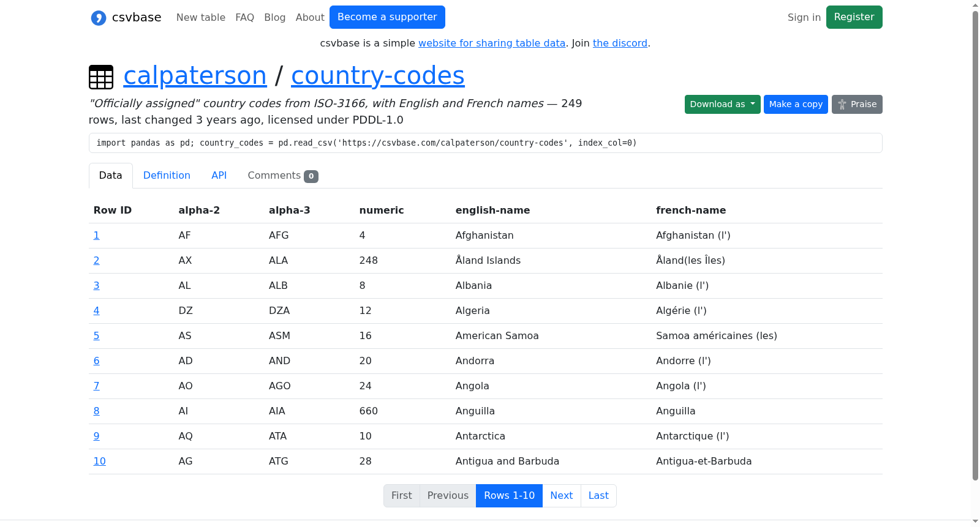Viewport: 980px width, 527px height.
Task: Praise this table
Action: click(x=857, y=104)
